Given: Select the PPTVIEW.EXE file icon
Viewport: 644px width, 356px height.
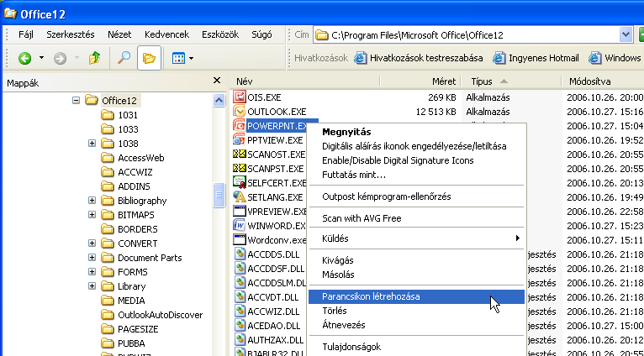Looking at the screenshot, I should coord(239,140).
